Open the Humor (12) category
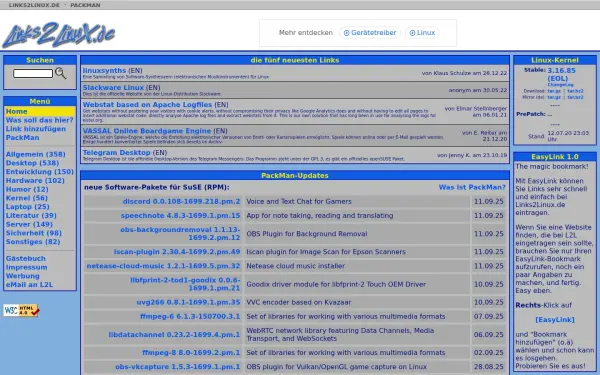 coord(27,189)
